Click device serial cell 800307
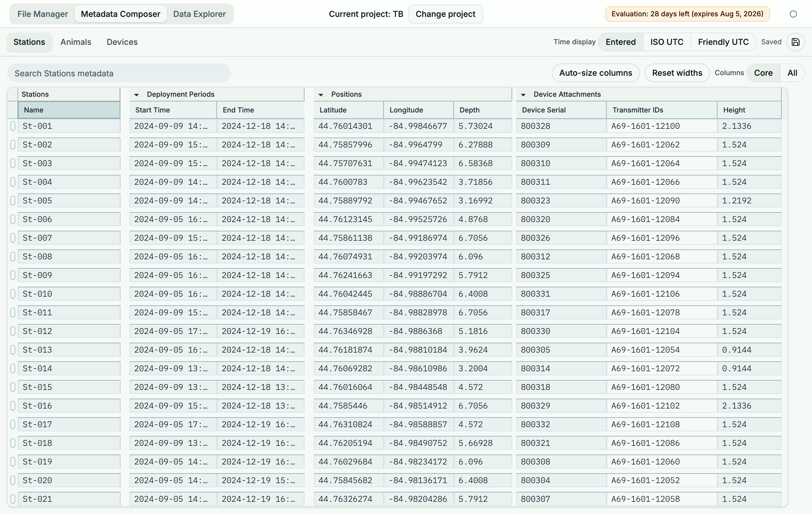812x514 pixels. click(561, 499)
